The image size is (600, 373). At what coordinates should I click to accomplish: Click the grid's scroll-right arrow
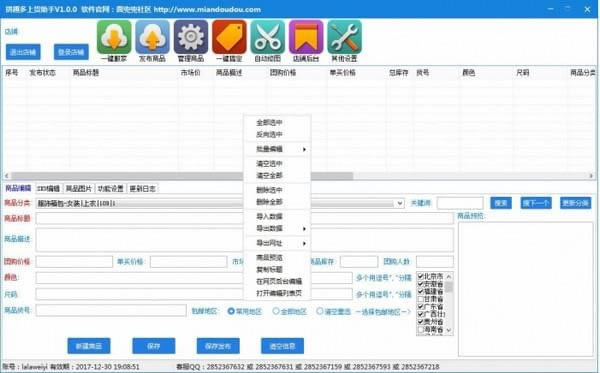click(x=591, y=176)
